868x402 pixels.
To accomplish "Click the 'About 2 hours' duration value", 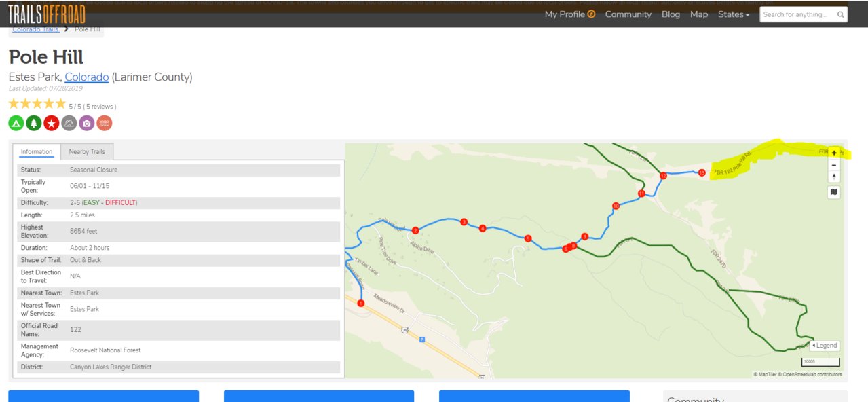I will pyautogui.click(x=90, y=248).
